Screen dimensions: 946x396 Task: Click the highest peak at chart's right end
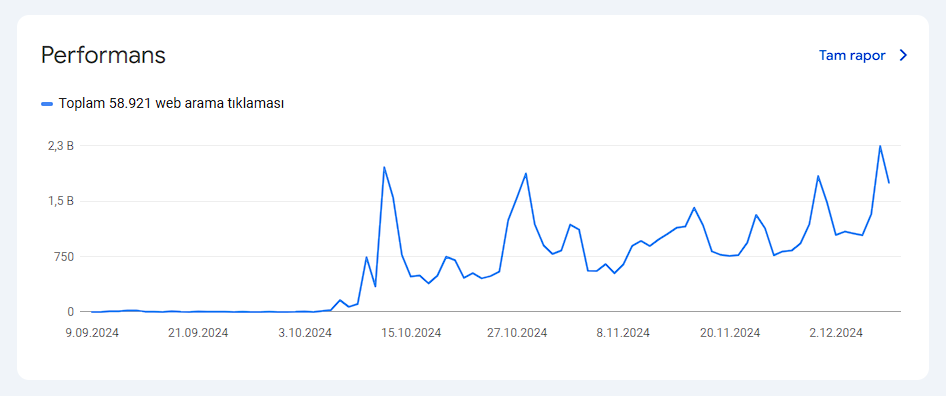point(880,145)
